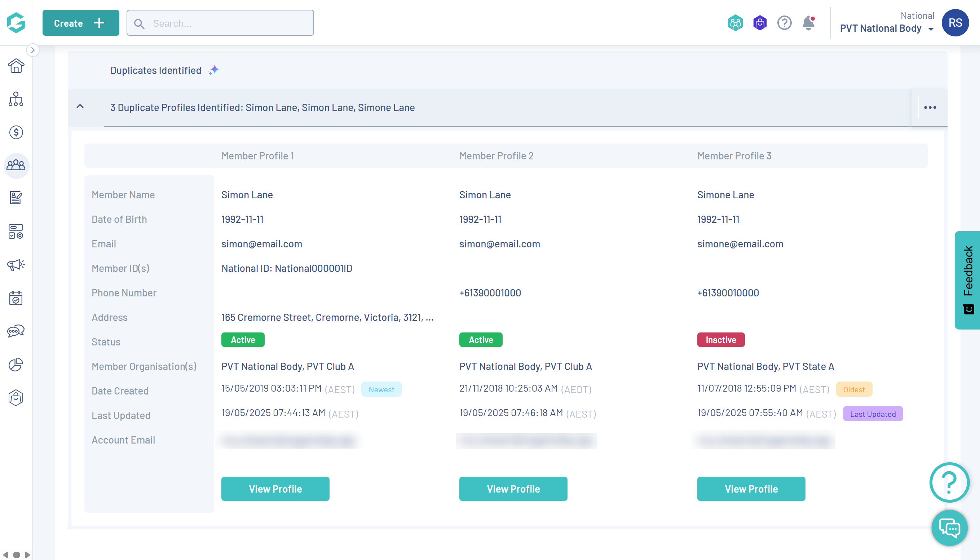Open the megaphone marketing sidebar icon
Screen dimensions: 980x560
(16, 265)
